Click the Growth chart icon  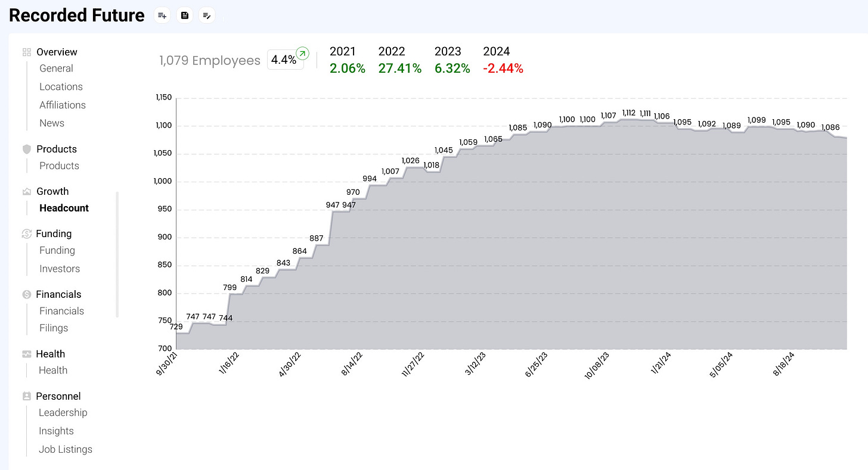[x=26, y=191]
